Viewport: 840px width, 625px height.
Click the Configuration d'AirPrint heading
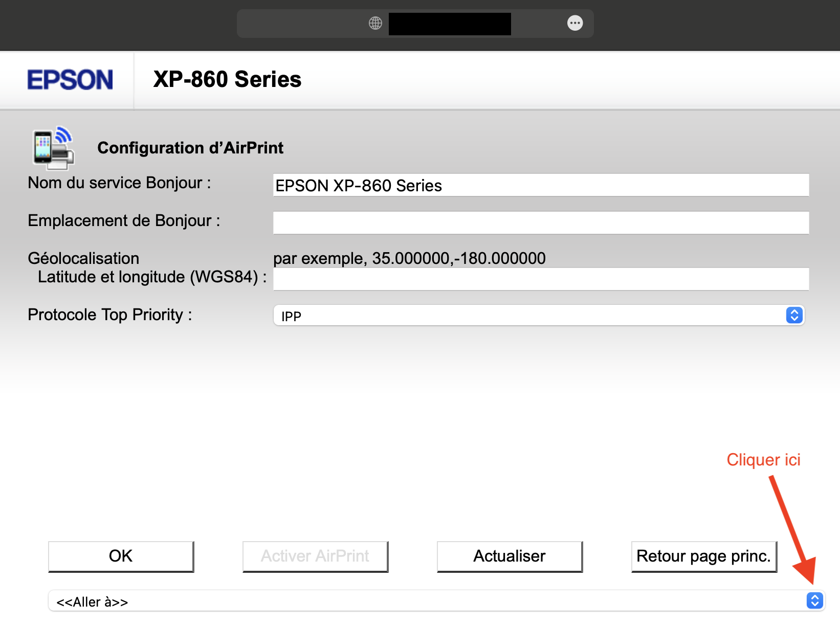pyautogui.click(x=190, y=148)
